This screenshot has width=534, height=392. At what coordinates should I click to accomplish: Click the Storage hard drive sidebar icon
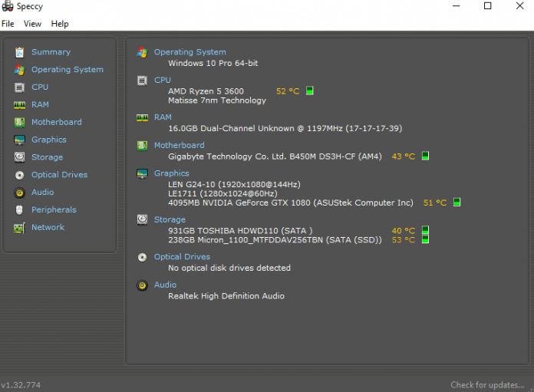tap(19, 157)
